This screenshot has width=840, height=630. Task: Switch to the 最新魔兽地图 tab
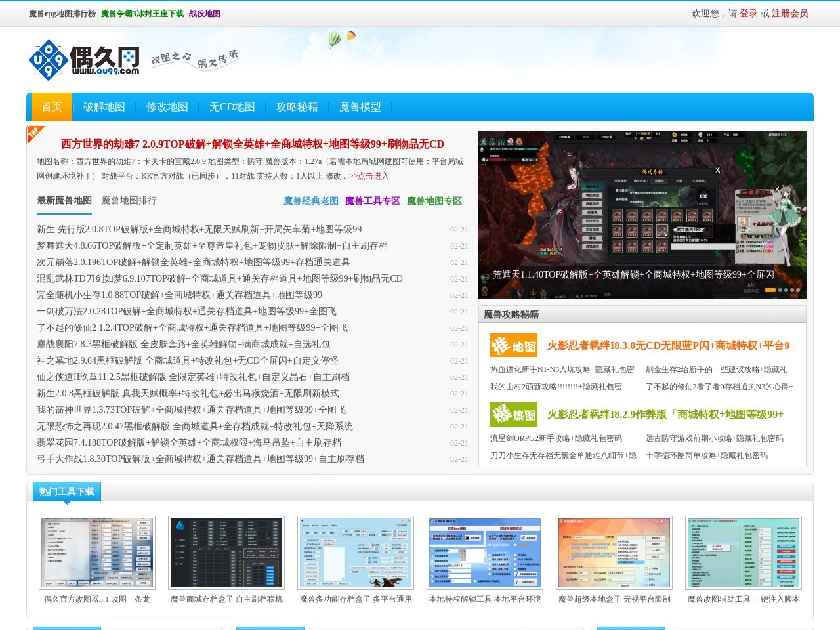[64, 201]
